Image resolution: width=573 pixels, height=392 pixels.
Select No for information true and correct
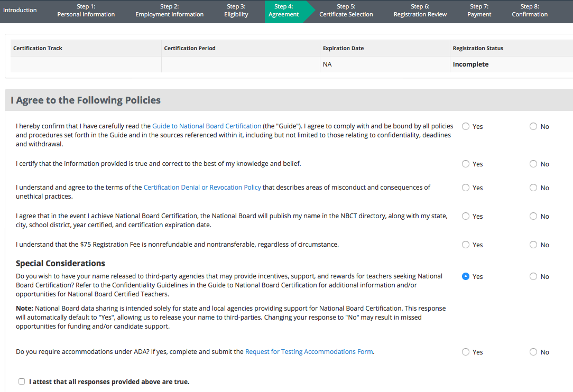coord(533,164)
